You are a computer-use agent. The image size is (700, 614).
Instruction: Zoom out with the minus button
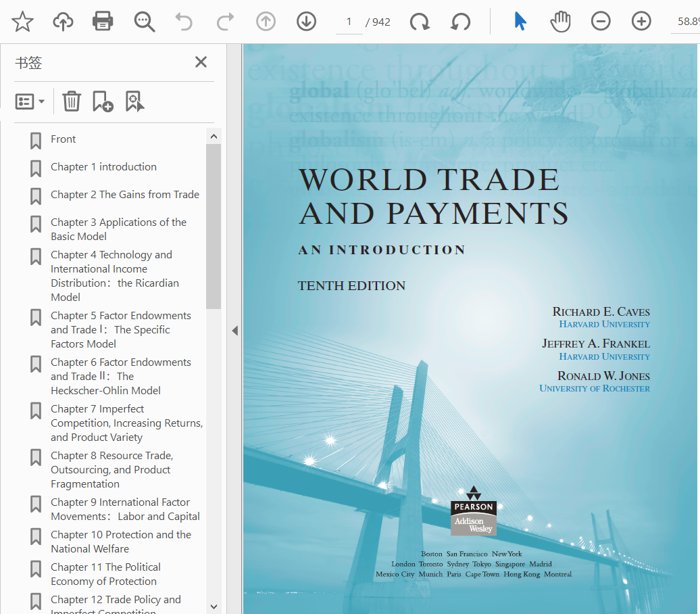pos(601,22)
